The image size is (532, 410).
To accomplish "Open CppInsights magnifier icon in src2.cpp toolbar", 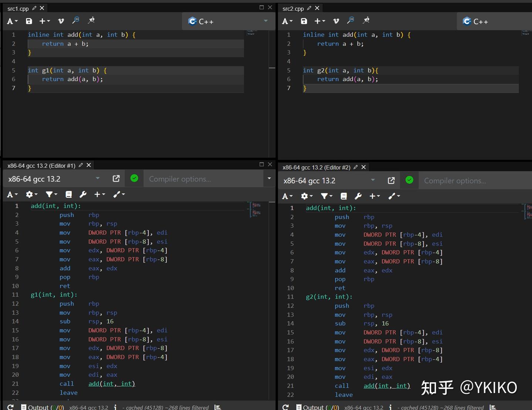I will [351, 20].
